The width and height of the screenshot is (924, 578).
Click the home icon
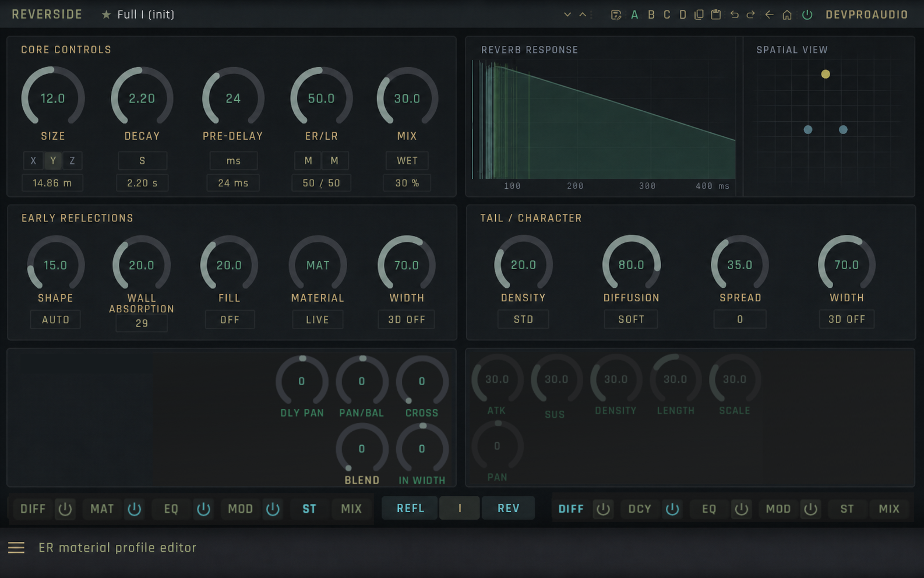pyautogui.click(x=787, y=15)
